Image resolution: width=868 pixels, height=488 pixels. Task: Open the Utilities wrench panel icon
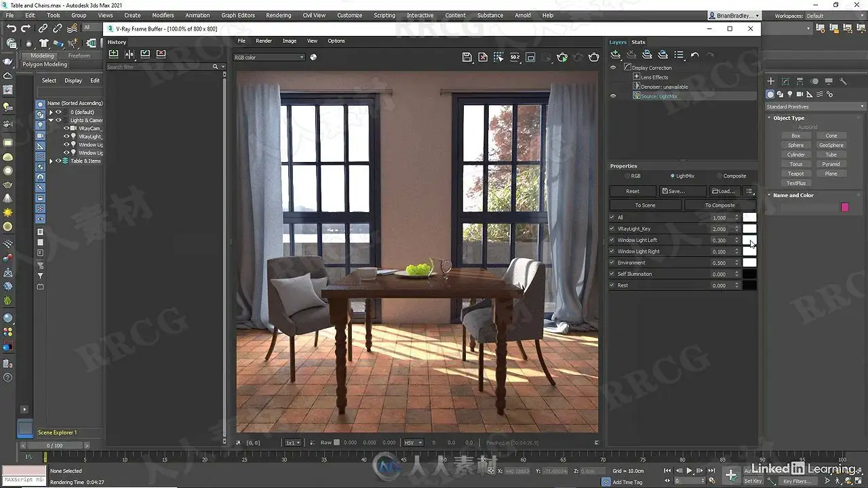tap(843, 81)
